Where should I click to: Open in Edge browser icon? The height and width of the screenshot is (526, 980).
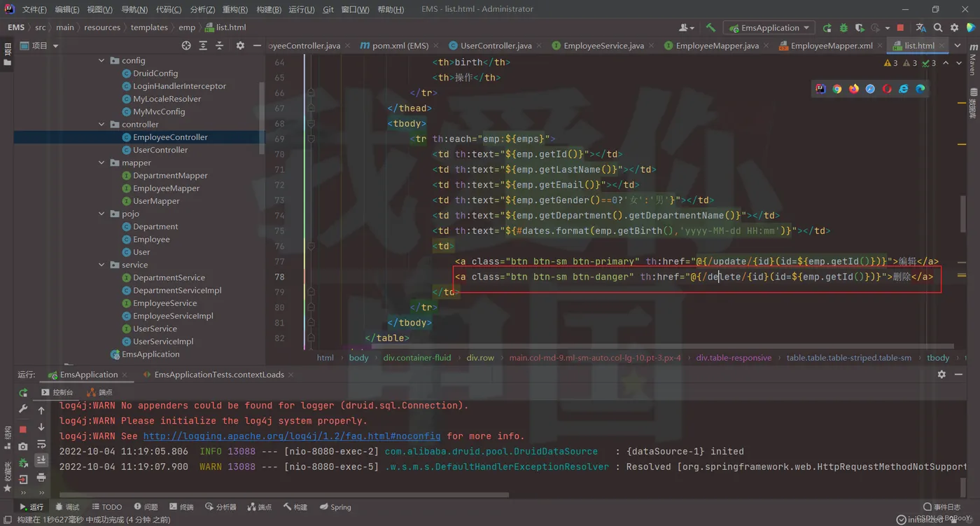[920, 89]
